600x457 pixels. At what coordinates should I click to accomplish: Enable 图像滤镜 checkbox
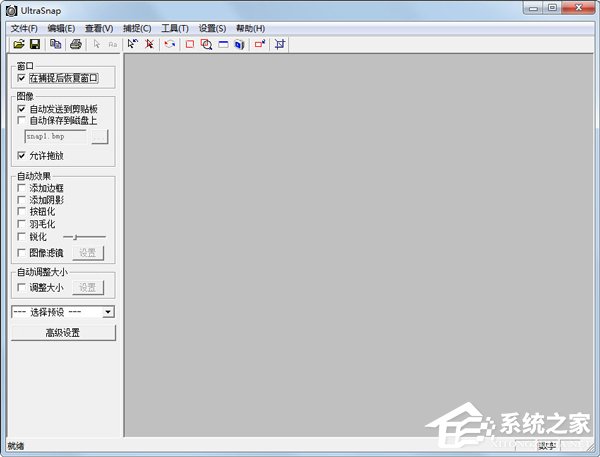tap(21, 253)
